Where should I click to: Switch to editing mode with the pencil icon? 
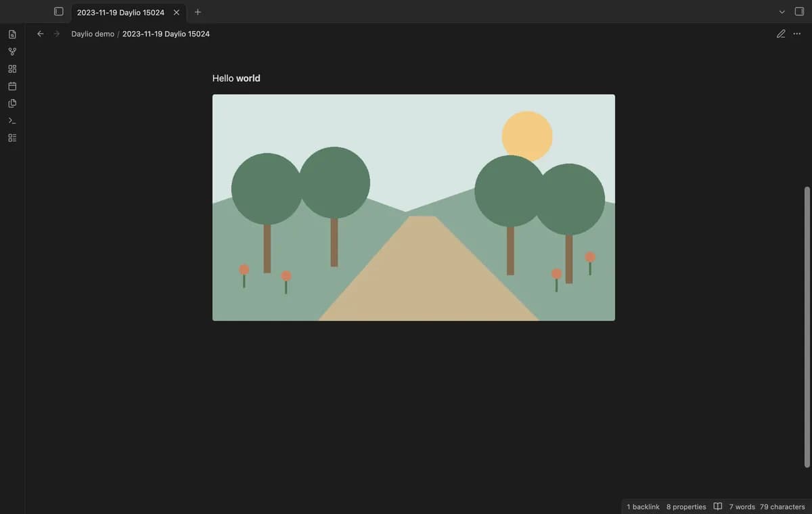(781, 34)
